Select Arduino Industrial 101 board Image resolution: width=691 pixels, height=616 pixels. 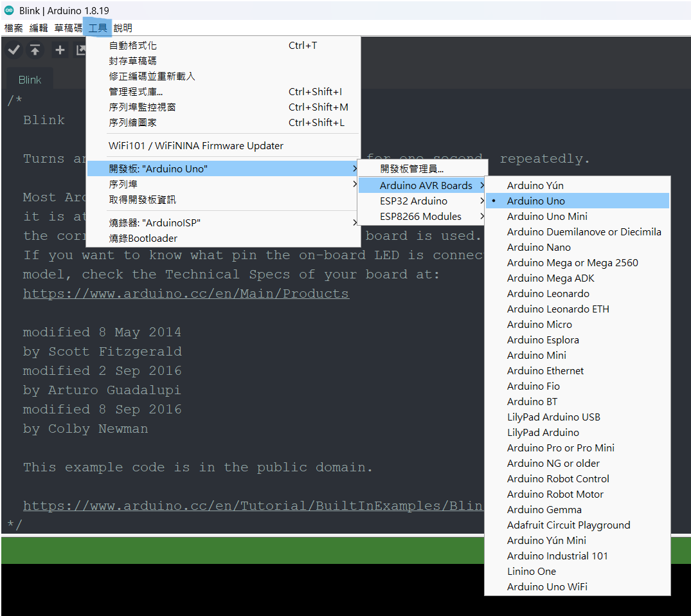coord(577,556)
